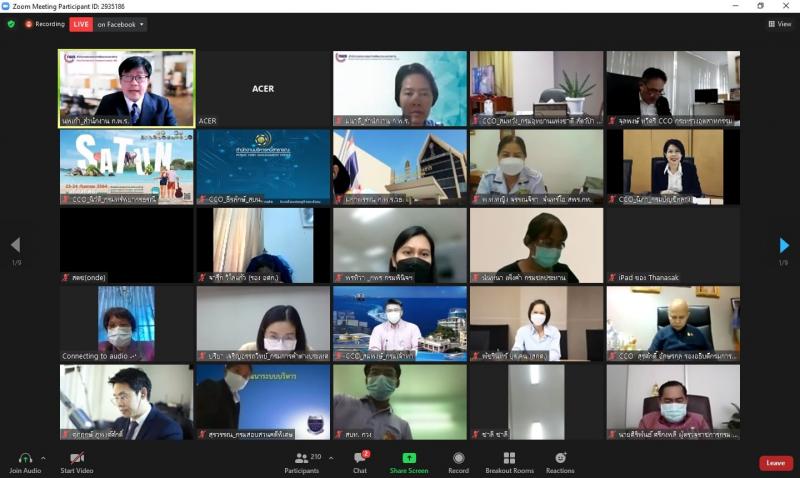Open the 'on Facebook' live dropdown
Viewport: 800px width, 478px height.
tap(120, 24)
